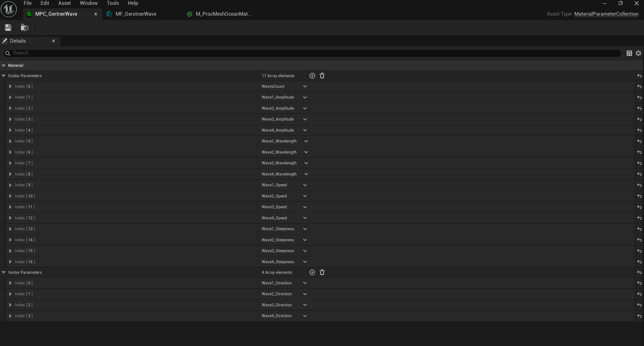This screenshot has height=346, width=644.
Task: Reset Wave4_Direction row to default
Action: tap(639, 316)
